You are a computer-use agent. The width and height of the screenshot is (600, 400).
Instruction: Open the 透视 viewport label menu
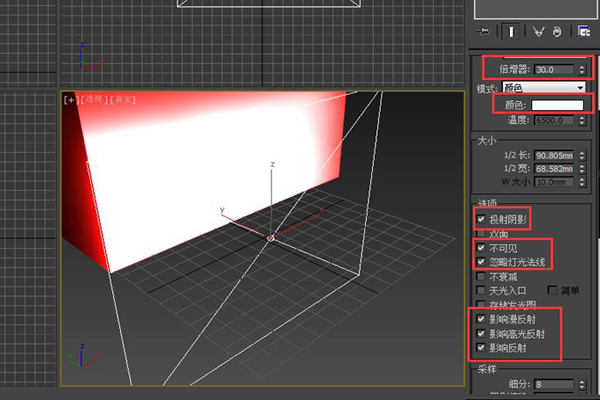pos(93,99)
